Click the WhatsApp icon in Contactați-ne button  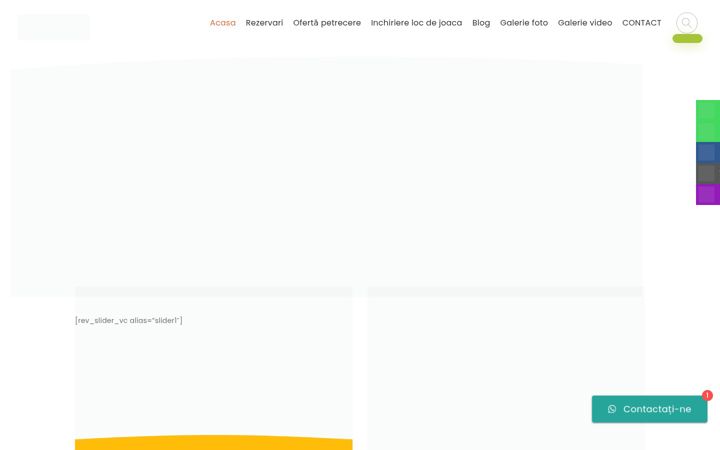[612, 409]
